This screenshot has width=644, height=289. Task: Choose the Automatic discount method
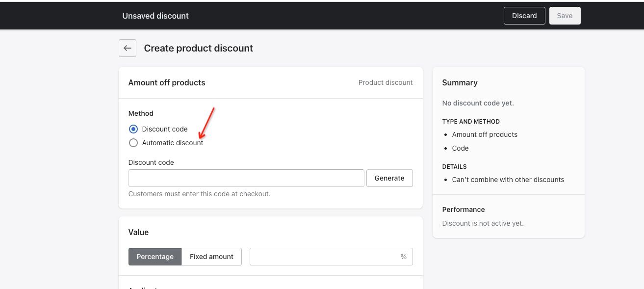pyautogui.click(x=133, y=143)
